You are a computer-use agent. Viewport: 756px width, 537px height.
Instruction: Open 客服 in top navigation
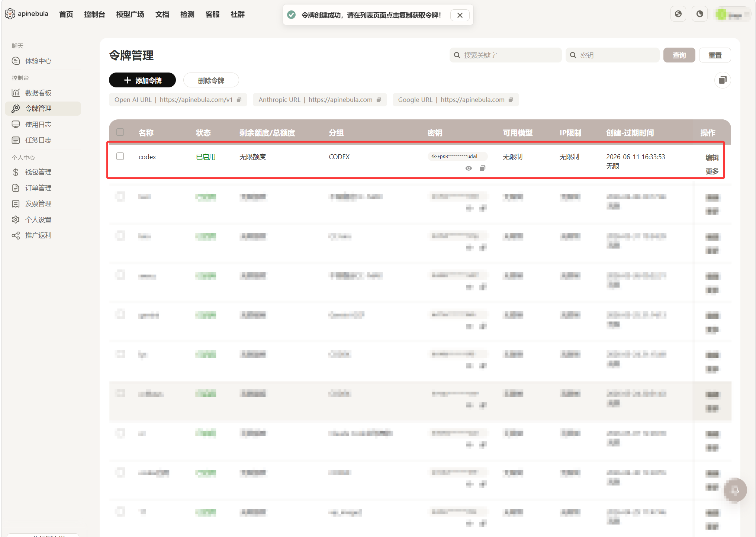pyautogui.click(x=212, y=15)
